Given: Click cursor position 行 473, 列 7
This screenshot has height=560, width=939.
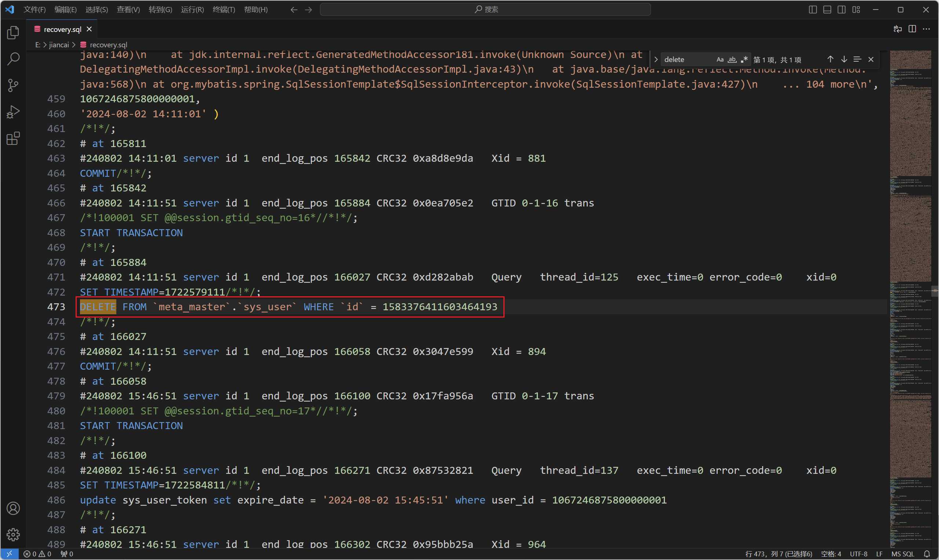Looking at the screenshot, I should [x=779, y=554].
